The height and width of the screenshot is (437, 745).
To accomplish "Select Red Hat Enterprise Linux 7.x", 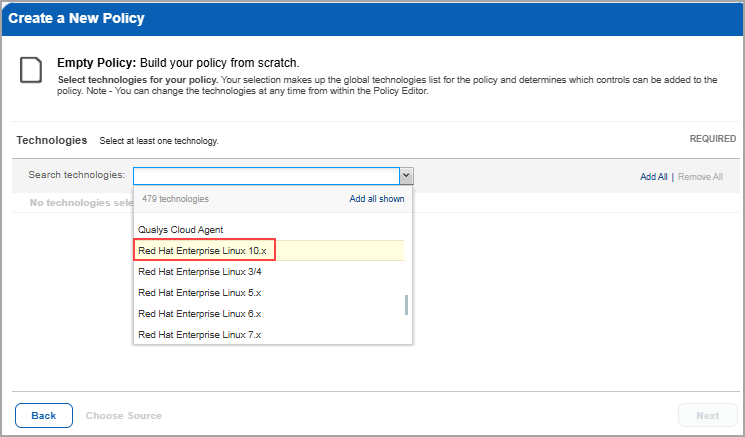I will pos(269,334).
